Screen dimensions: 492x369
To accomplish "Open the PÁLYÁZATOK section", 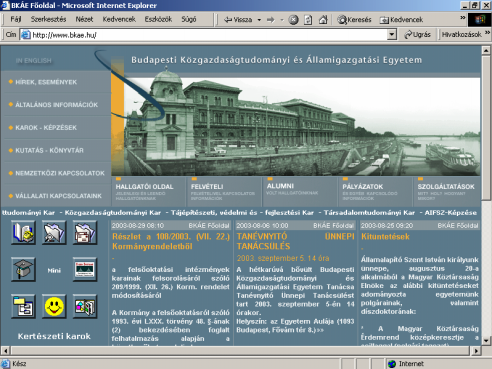I will (x=363, y=187).
